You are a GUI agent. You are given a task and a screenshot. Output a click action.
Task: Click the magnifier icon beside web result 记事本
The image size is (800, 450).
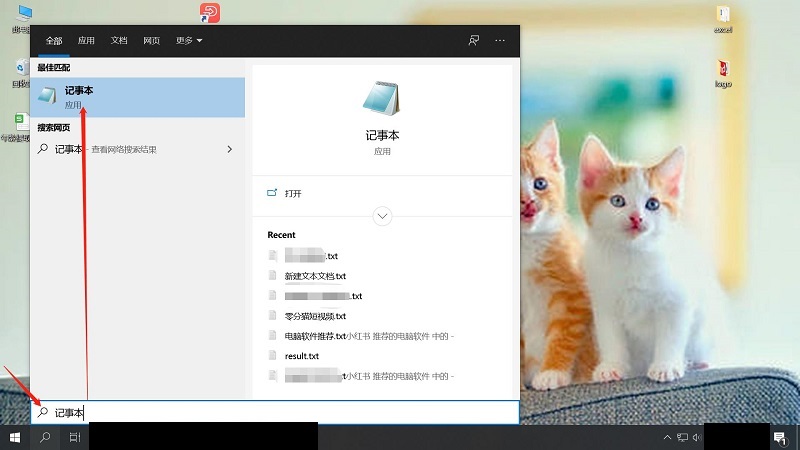pos(43,148)
